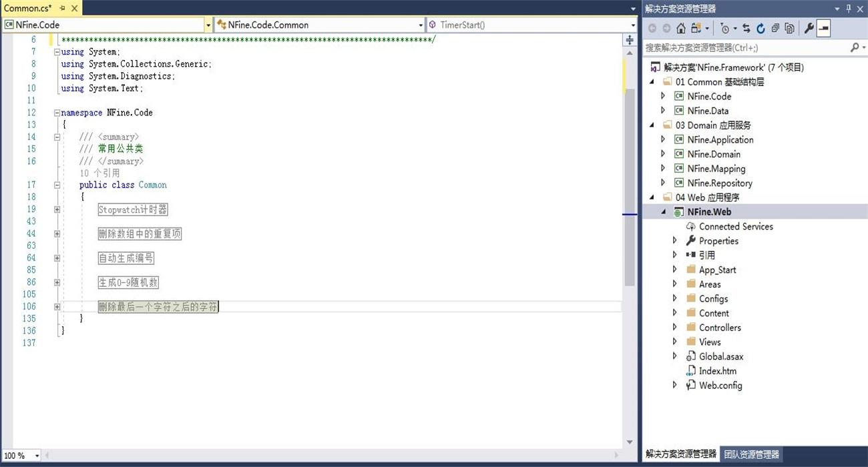This screenshot has width=868, height=467.
Task: Click Show All Files icon
Action: pos(789,28)
